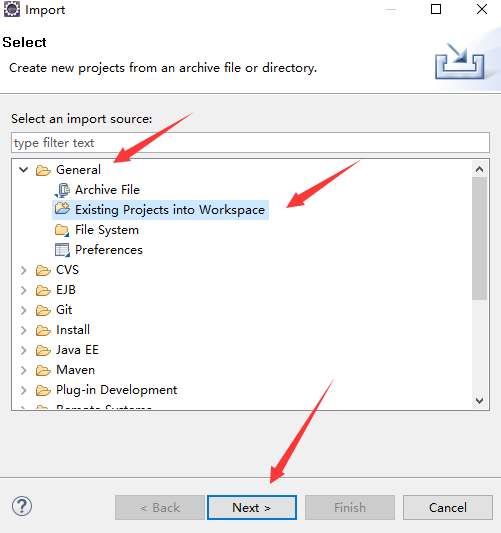
Task: Select the Preferences tree entry
Action: point(109,250)
